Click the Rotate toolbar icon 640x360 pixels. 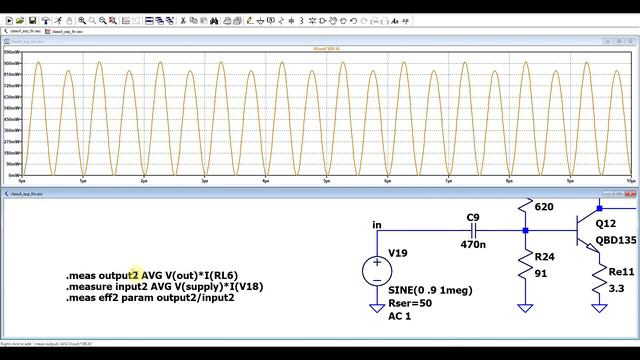coord(374,20)
